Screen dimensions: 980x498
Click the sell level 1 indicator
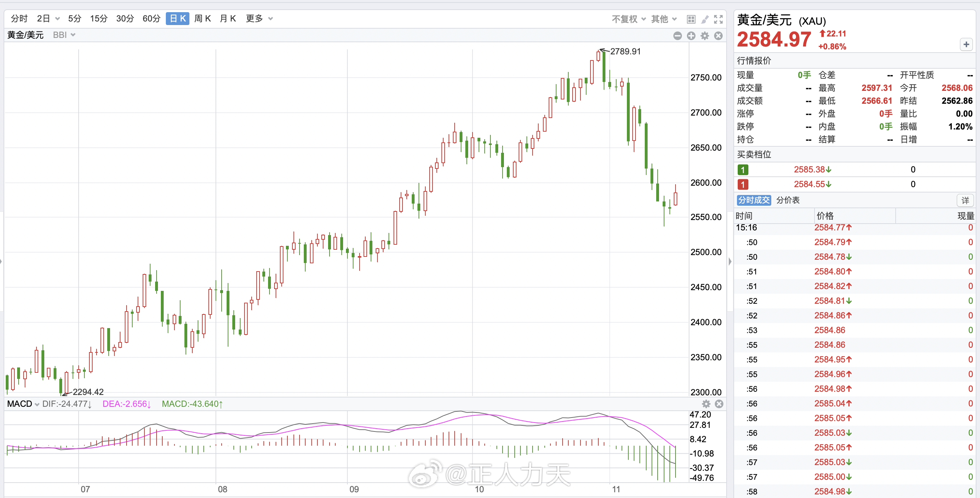(743, 170)
